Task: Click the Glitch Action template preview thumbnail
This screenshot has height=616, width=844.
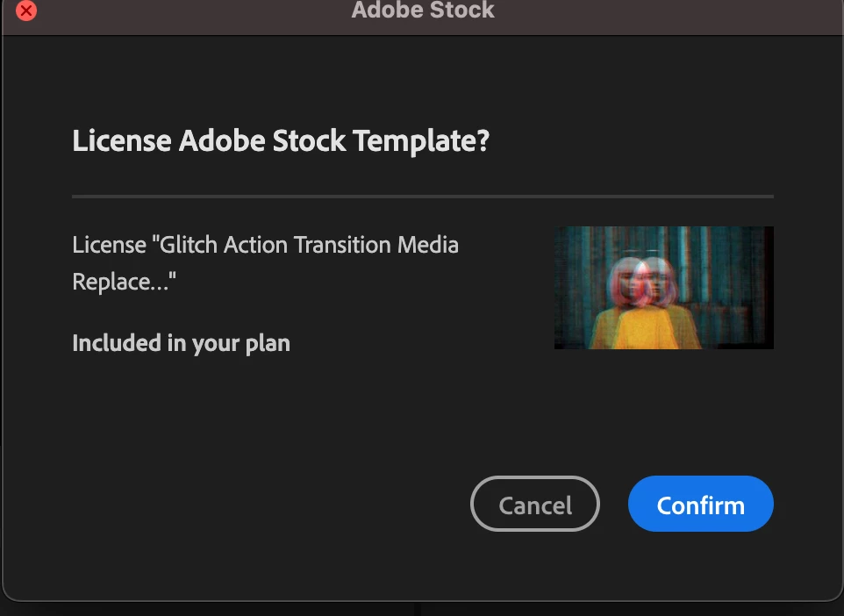Action: [663, 288]
